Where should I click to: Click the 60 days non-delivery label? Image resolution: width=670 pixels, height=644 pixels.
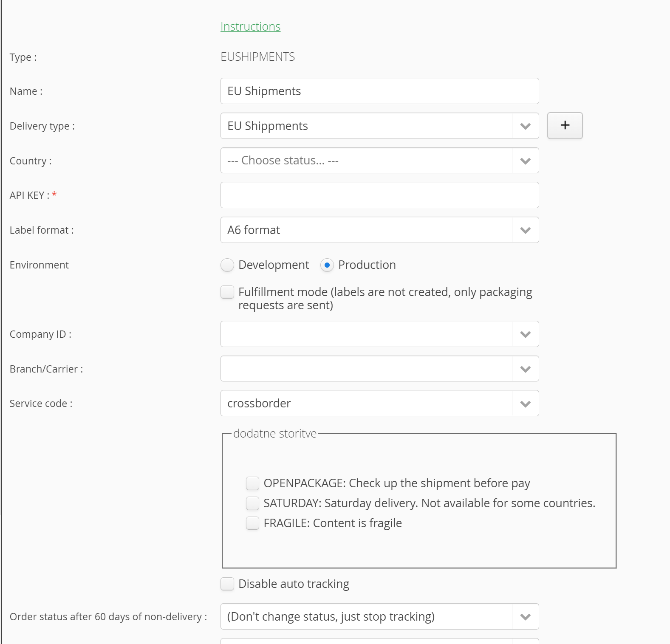(x=108, y=616)
